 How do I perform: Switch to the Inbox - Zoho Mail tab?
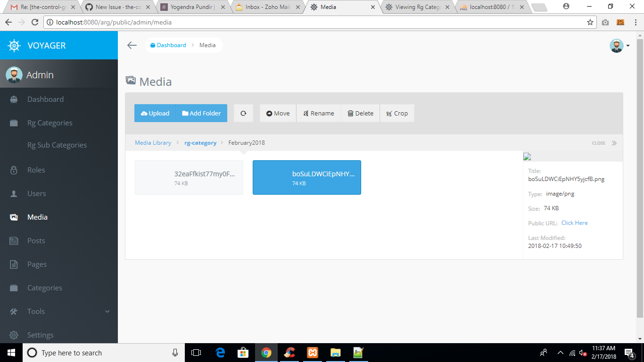pyautogui.click(x=266, y=7)
